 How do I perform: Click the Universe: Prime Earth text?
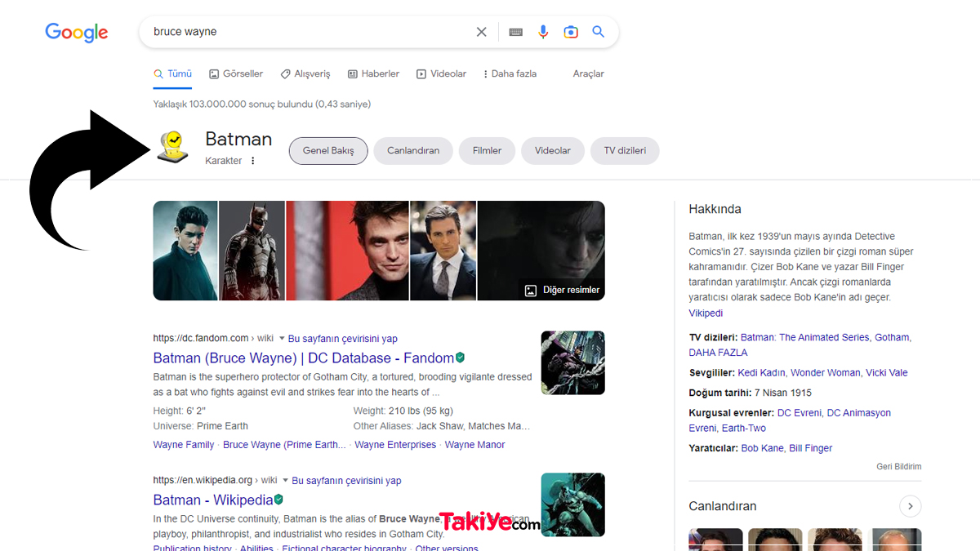[201, 426]
